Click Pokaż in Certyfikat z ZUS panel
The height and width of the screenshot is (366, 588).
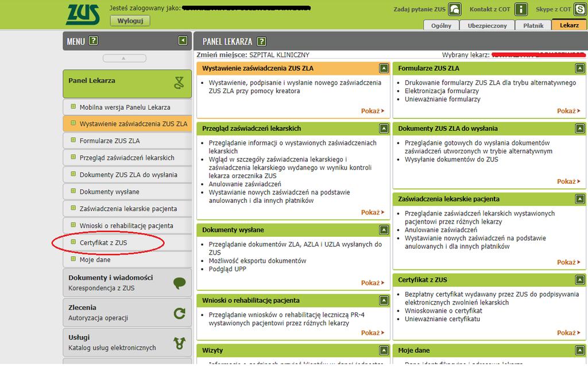(568, 333)
